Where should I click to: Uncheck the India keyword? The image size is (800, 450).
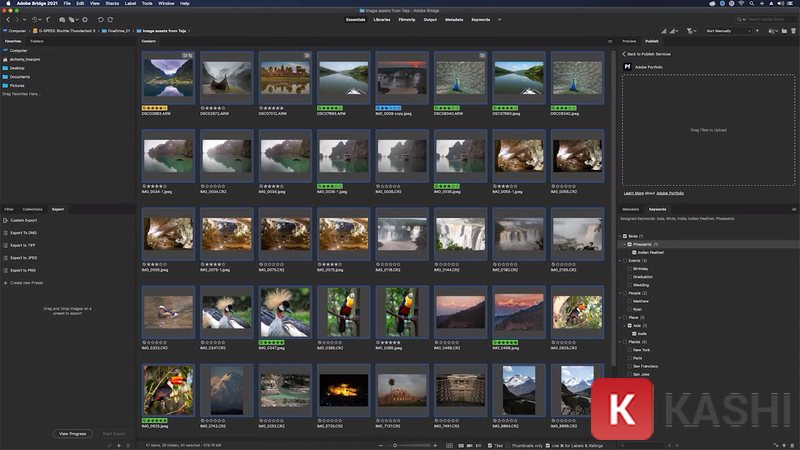[x=634, y=334]
